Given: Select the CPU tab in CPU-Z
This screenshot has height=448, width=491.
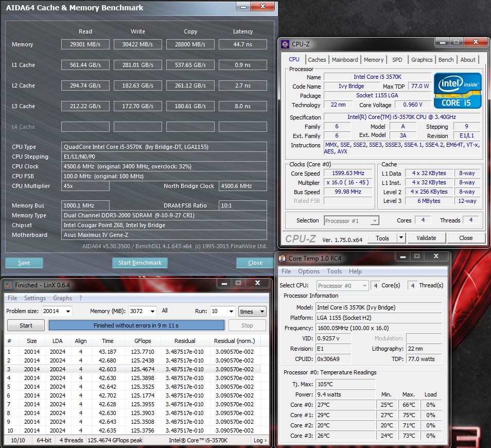Looking at the screenshot, I should pyautogui.click(x=294, y=59).
